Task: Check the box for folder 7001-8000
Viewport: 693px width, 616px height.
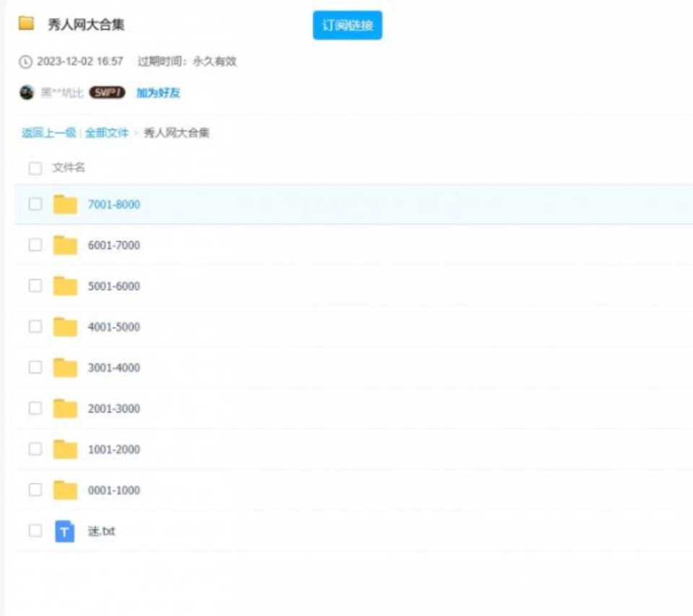Action: point(35,204)
